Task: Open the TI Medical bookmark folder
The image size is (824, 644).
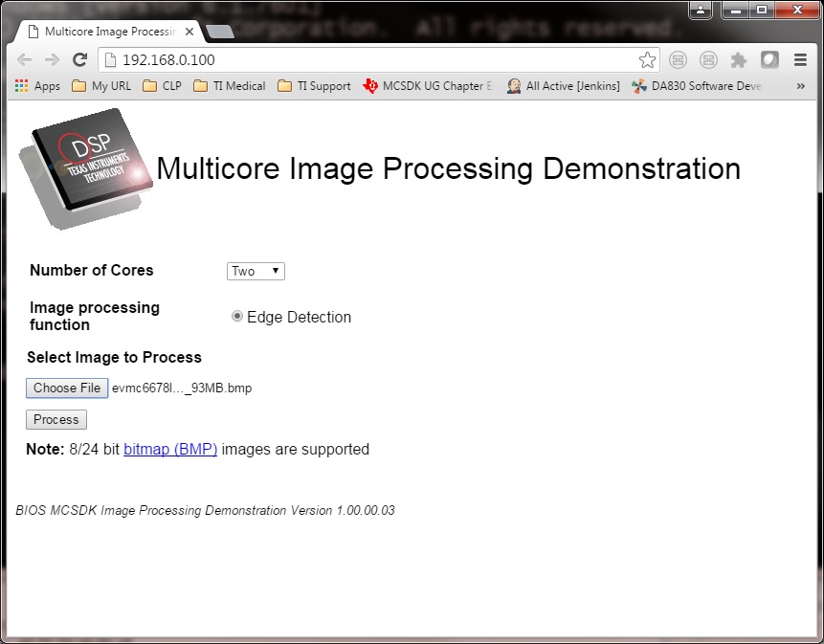Action: click(230, 86)
